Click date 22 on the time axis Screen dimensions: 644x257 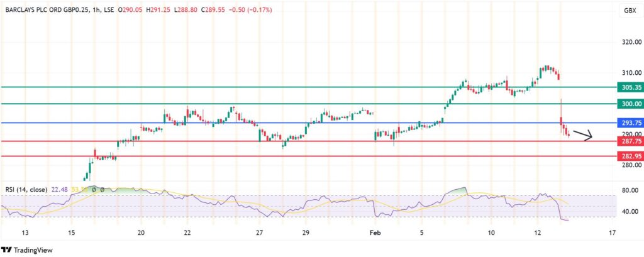(x=187, y=232)
